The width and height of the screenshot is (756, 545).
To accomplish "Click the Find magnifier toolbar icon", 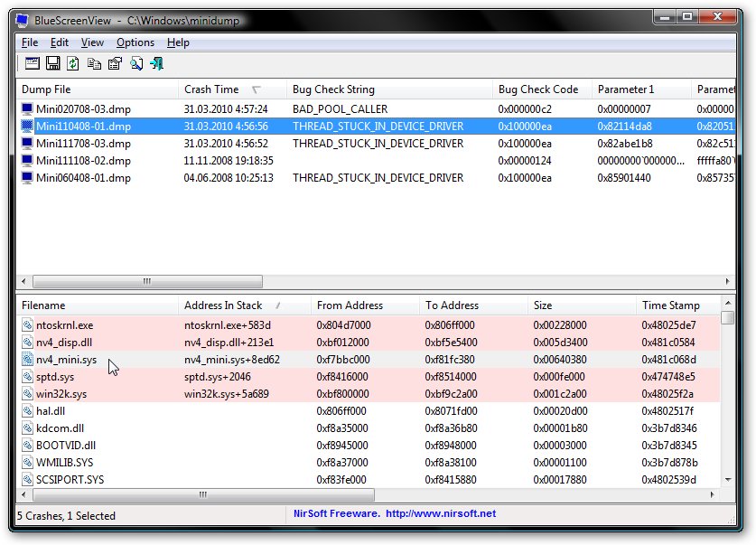I will (x=136, y=63).
